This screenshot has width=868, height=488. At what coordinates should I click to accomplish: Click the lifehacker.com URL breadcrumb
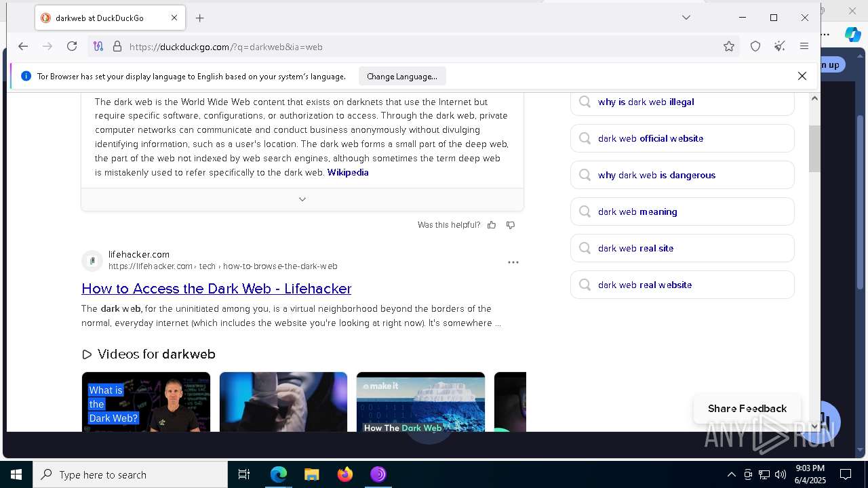(222, 266)
